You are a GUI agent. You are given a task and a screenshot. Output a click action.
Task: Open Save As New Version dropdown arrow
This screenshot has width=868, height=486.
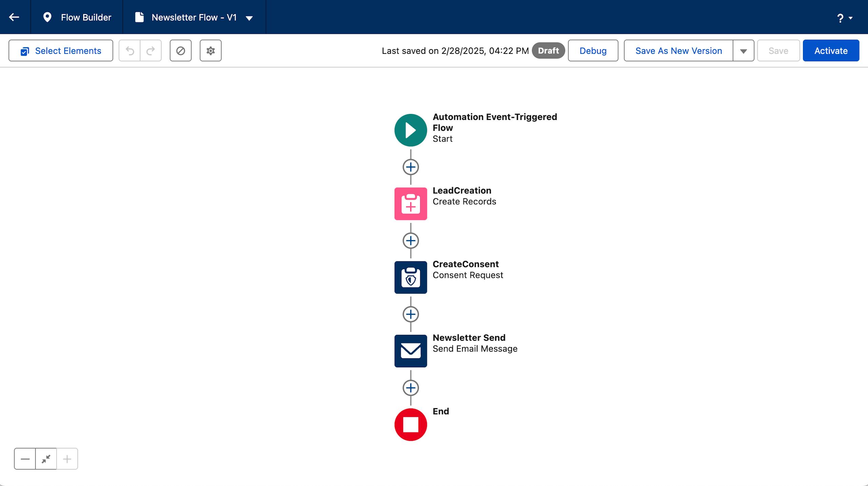(743, 51)
